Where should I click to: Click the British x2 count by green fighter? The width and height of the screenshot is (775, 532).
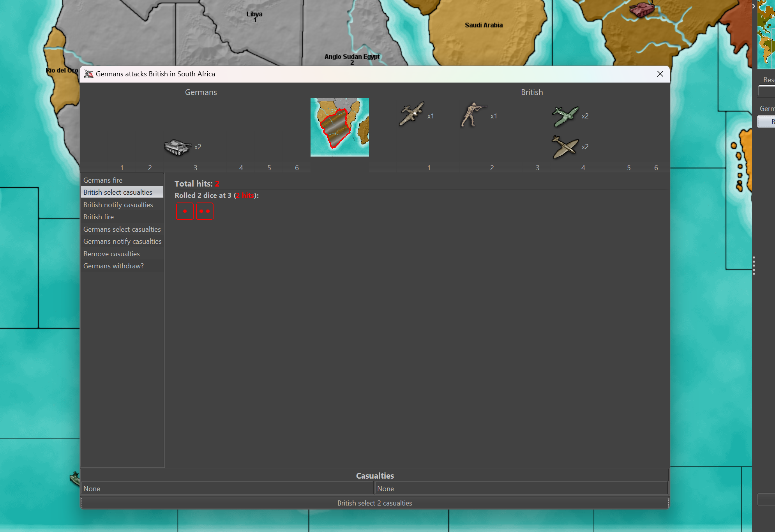click(x=585, y=116)
